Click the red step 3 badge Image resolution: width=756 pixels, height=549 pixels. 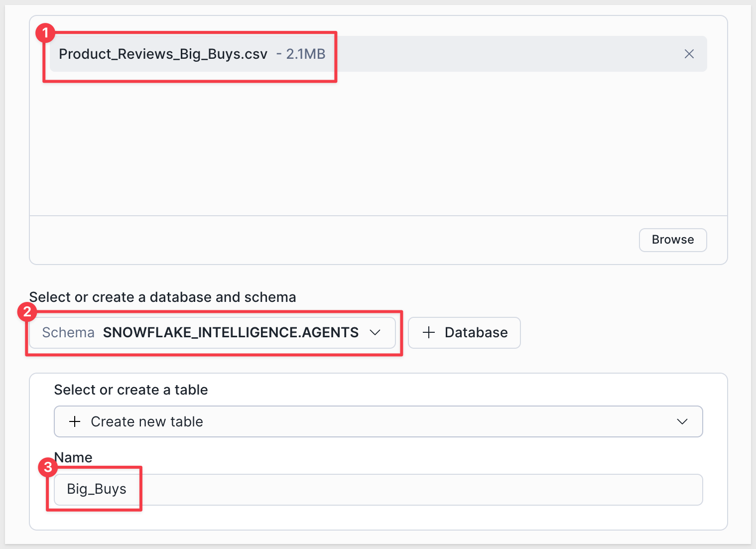[48, 467]
